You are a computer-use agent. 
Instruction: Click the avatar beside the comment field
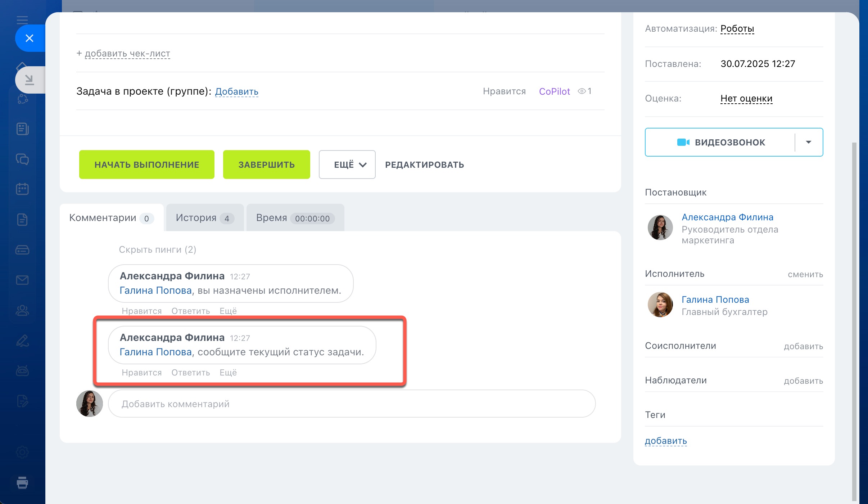[x=90, y=404]
